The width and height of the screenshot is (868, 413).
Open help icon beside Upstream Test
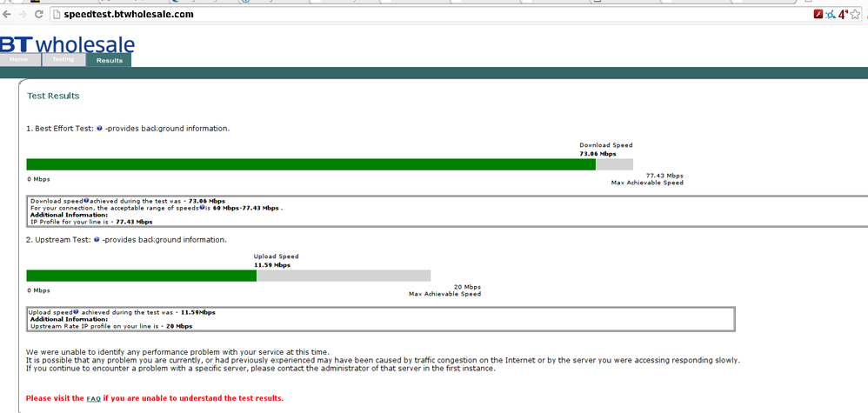[x=97, y=240]
